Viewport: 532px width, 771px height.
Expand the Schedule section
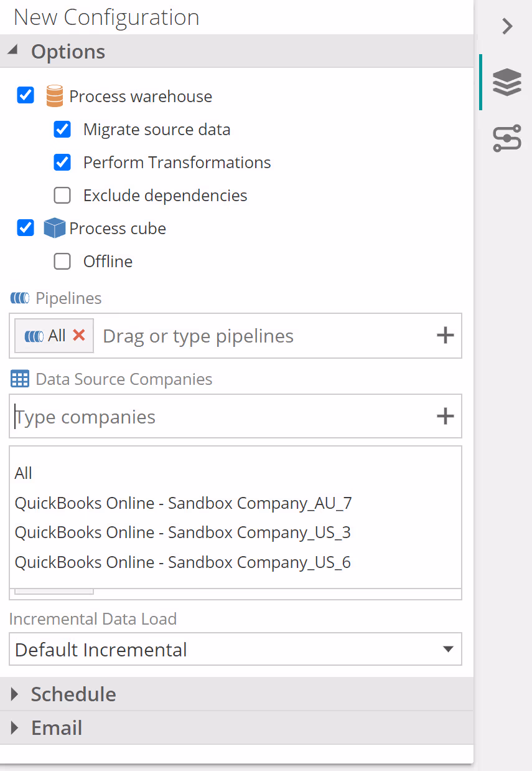click(x=73, y=694)
